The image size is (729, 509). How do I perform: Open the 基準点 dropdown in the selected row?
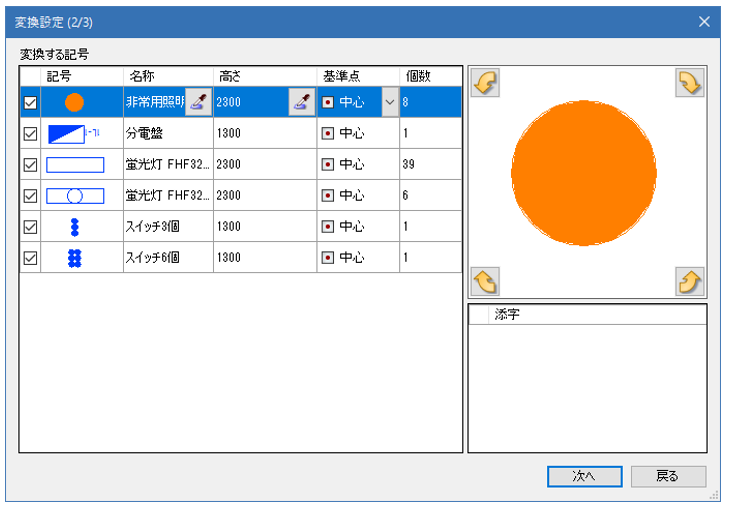tap(390, 102)
